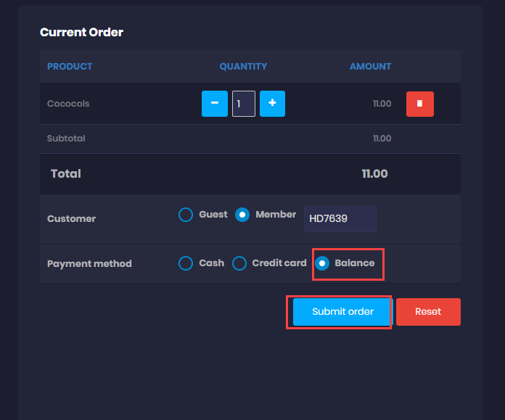Click the PRODUCT column header
This screenshot has width=505, height=420.
tap(70, 66)
